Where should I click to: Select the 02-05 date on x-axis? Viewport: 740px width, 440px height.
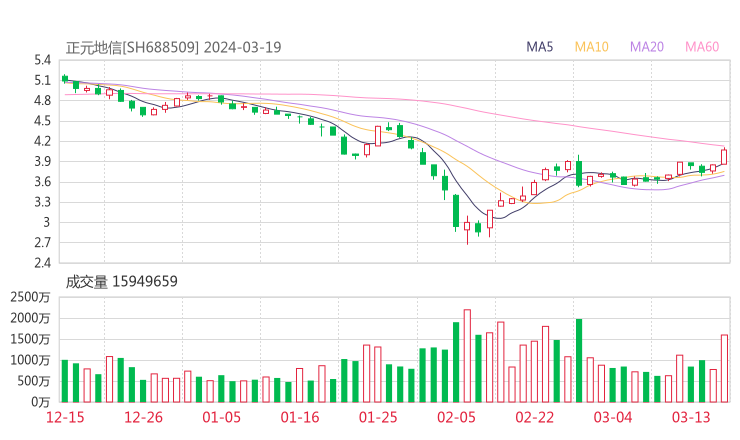[456, 417]
